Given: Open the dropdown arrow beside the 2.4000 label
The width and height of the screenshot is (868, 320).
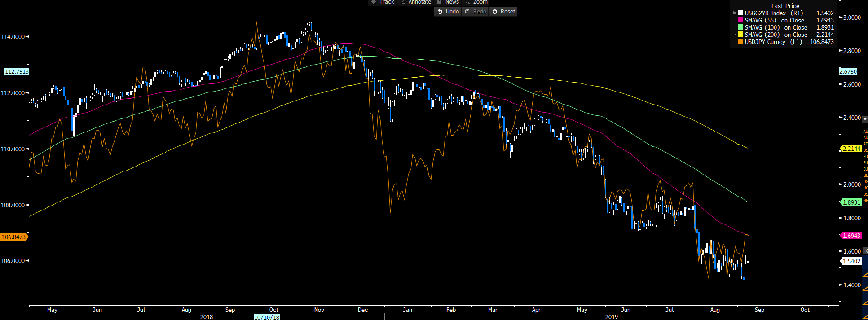Looking at the screenshot, I should tap(865, 119).
